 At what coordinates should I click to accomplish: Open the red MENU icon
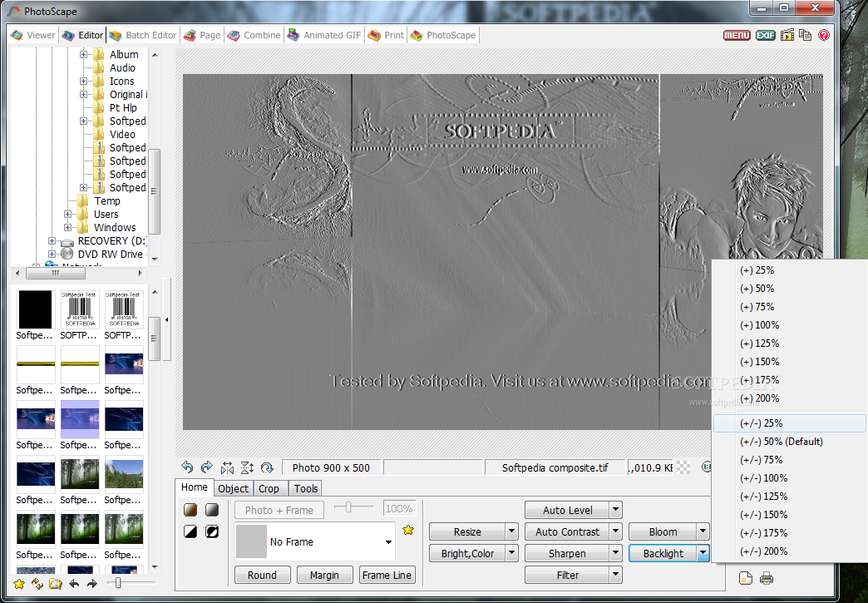737,35
